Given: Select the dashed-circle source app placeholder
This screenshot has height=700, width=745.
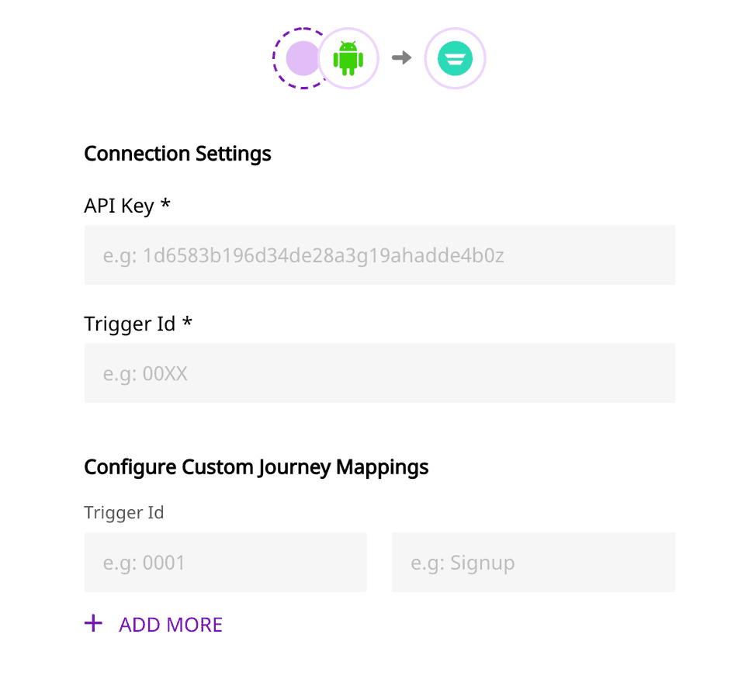Looking at the screenshot, I should [303, 58].
